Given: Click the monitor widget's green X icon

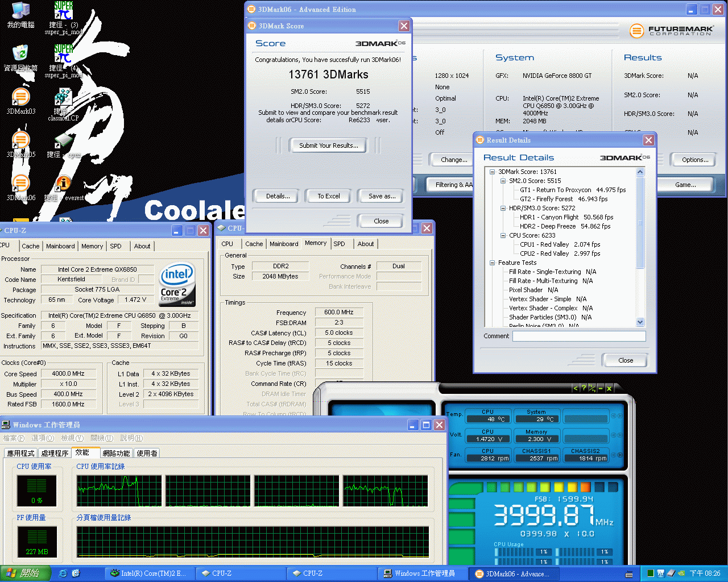Looking at the screenshot, I should coord(609,388).
